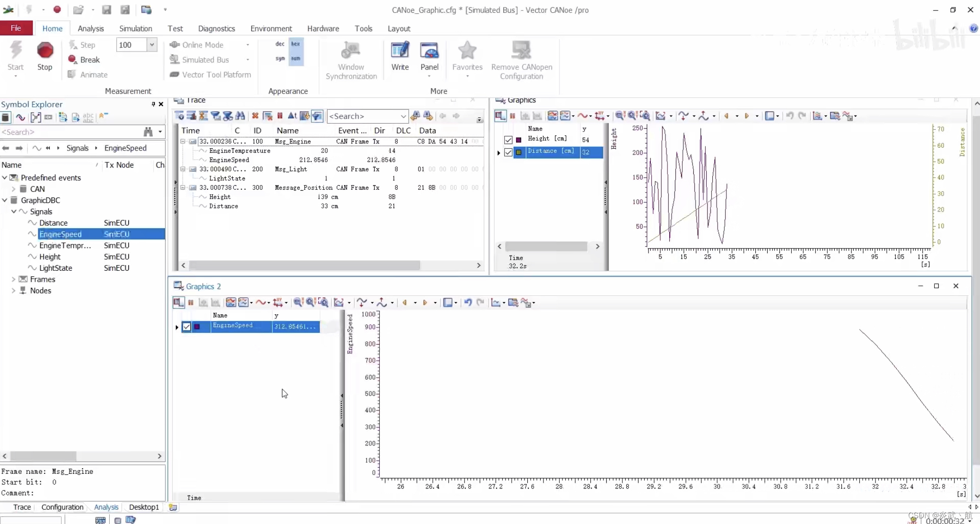Screen dimensions: 980x524
Task: Toggle hex number display
Action: pos(296,44)
